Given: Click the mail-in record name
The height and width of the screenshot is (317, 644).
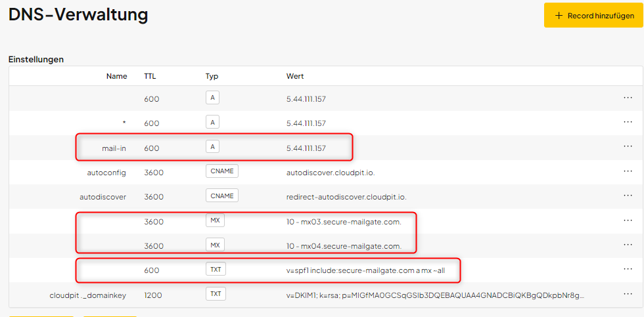Looking at the screenshot, I should click(x=114, y=148).
